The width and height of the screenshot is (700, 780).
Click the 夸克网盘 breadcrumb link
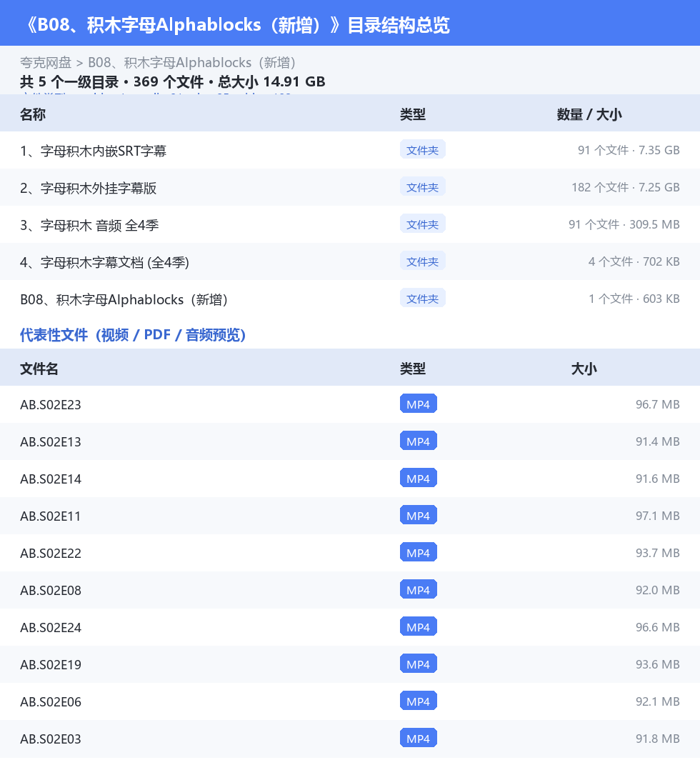click(x=46, y=63)
